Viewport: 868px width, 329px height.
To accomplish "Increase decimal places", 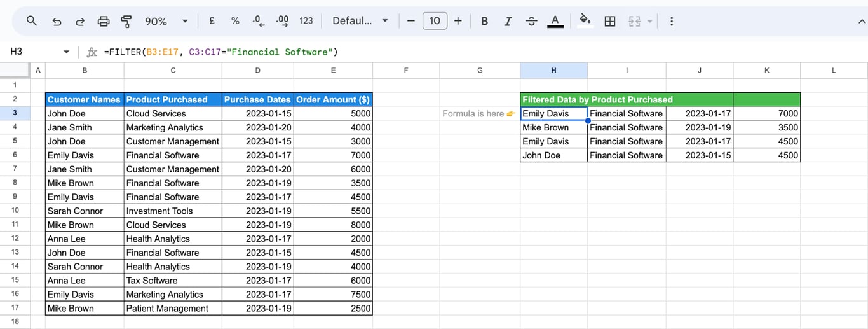I will point(282,21).
